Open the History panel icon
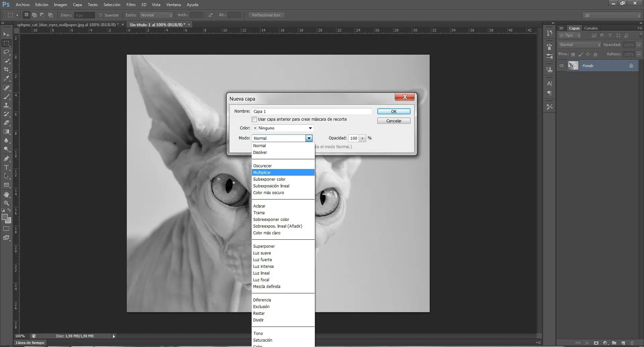The width and height of the screenshot is (644, 347). [x=549, y=33]
